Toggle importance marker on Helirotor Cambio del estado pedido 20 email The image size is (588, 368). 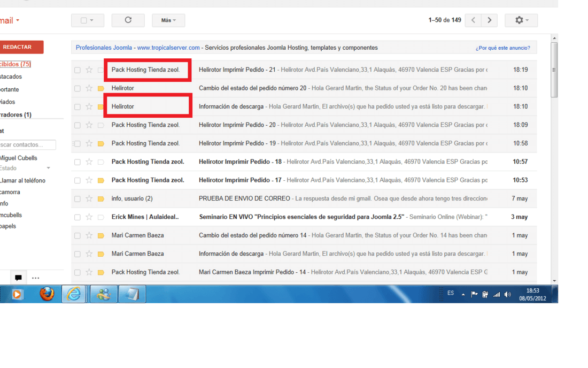[x=100, y=89]
